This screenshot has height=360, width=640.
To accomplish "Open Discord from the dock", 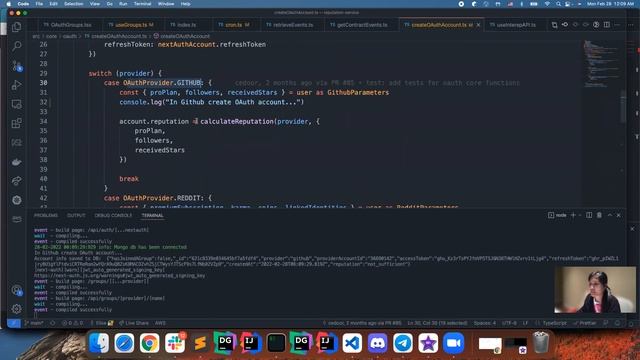I will [378, 343].
